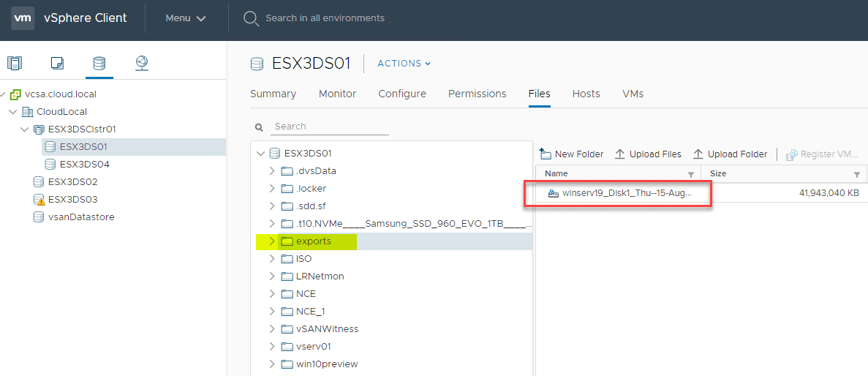The height and width of the screenshot is (376, 868).
Task: Expand the exports folder chevron
Action: tap(272, 241)
